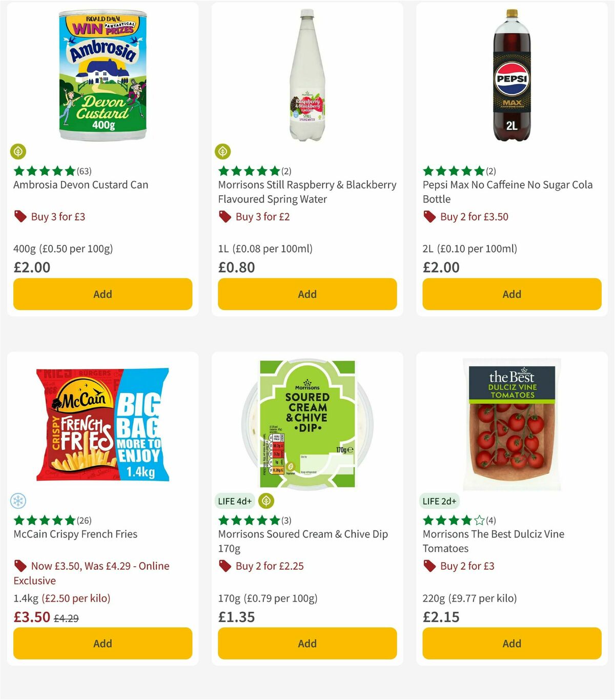The image size is (615, 700).
Task: Click the organic leaf icon on Raspberry spring water
Action: click(x=222, y=152)
